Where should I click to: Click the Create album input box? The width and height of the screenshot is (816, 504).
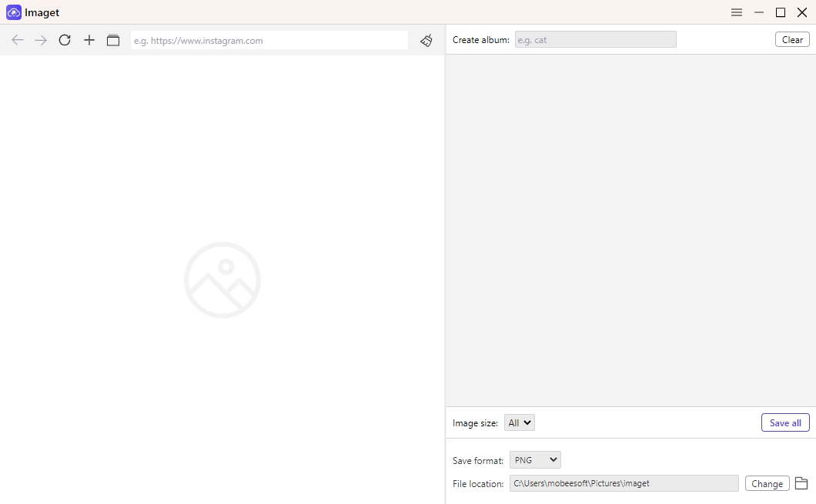pos(595,39)
